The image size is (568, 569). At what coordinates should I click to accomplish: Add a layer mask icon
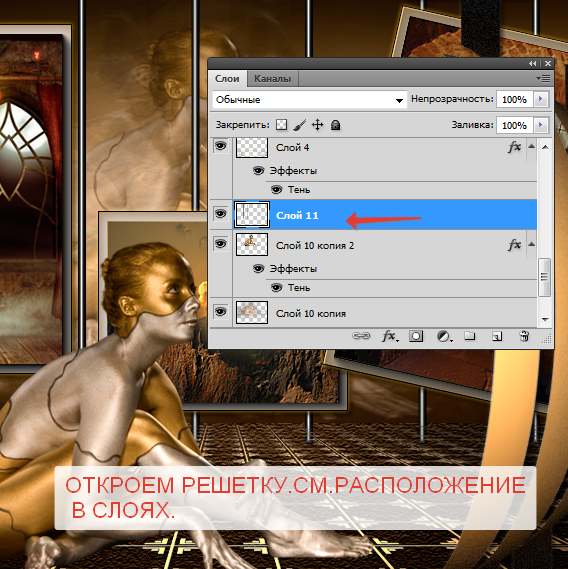pos(416,336)
